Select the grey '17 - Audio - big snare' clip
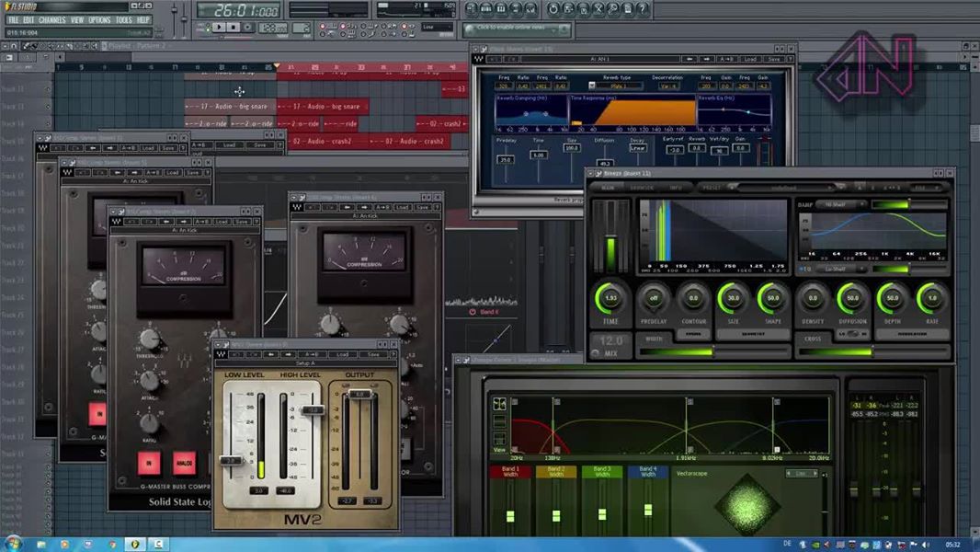Screen dimensions: 980x552 [230, 107]
